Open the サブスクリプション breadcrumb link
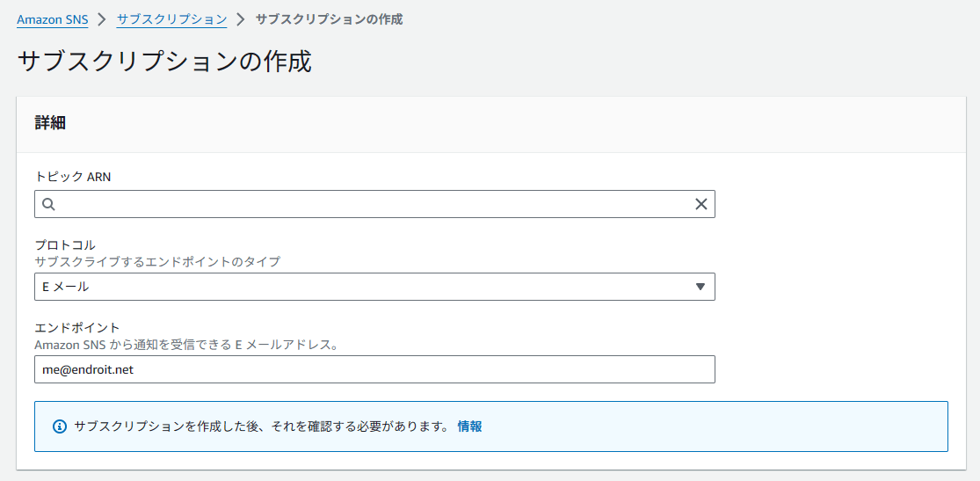This screenshot has height=481, width=980. click(x=172, y=19)
